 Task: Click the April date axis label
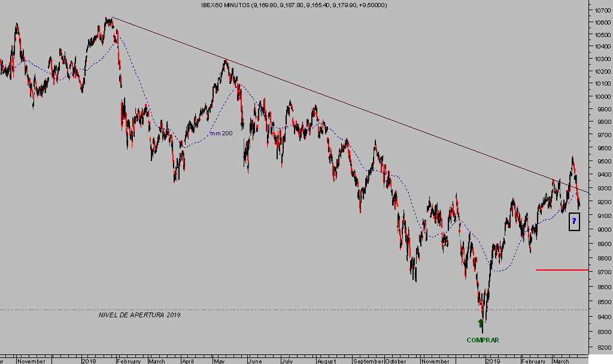(x=187, y=361)
